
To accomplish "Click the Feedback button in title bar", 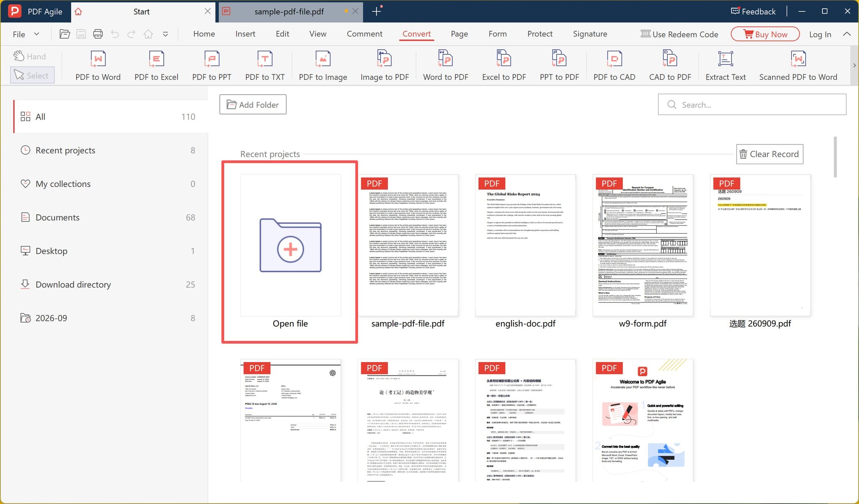I will click(x=753, y=12).
